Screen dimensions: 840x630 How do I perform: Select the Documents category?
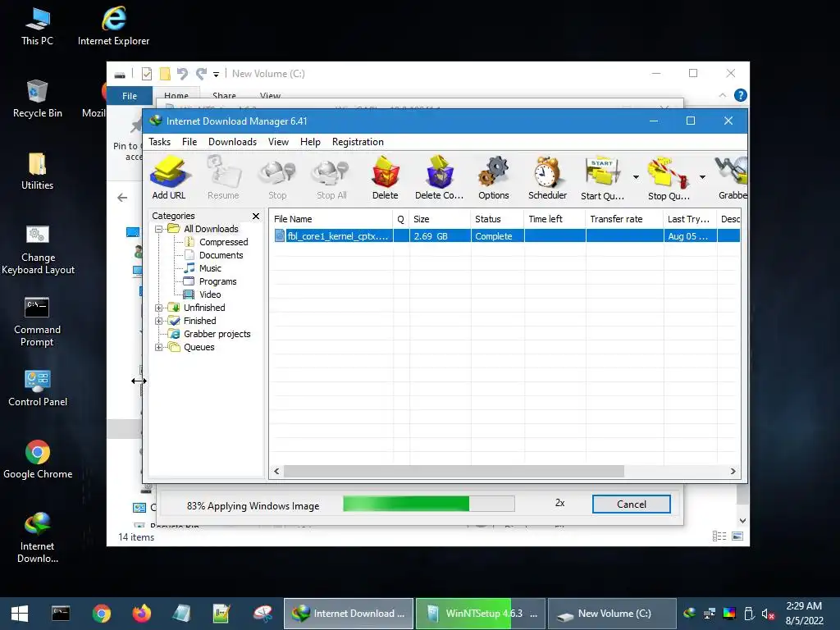point(221,256)
